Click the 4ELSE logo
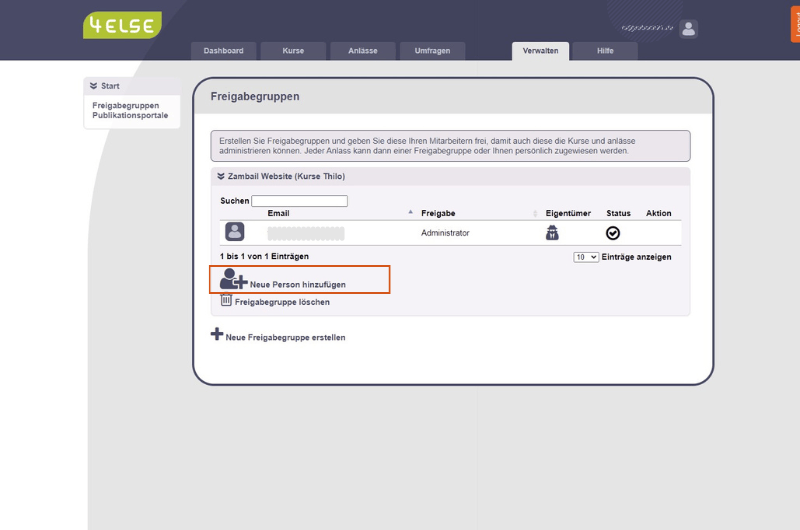 coord(121,26)
